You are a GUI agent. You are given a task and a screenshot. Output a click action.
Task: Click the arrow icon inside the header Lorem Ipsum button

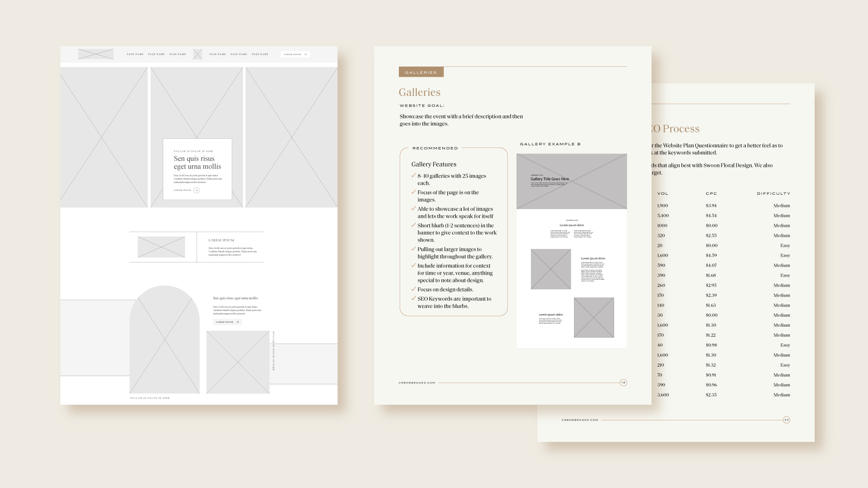pos(305,54)
